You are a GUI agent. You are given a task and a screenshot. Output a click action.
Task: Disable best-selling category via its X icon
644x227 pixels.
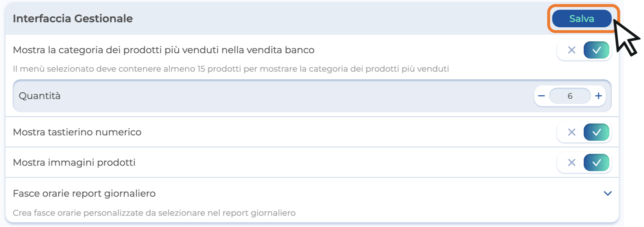[572, 50]
